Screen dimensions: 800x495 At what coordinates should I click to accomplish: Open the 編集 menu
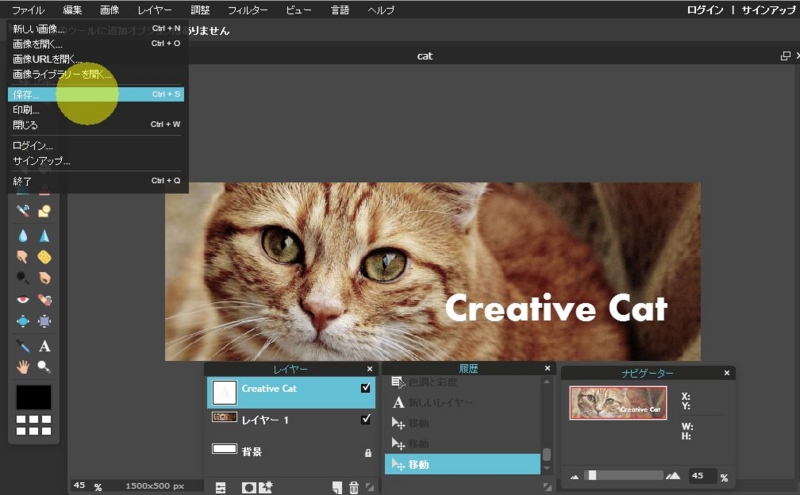coord(72,10)
